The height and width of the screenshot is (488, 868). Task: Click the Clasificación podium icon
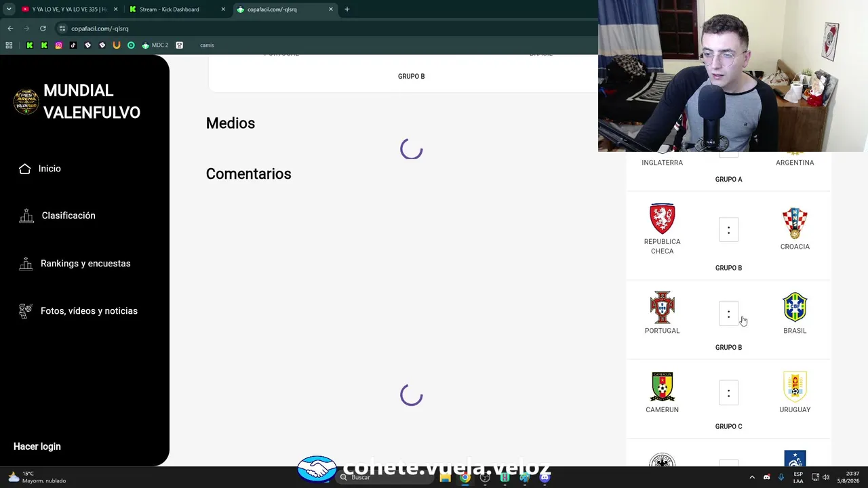(26, 216)
